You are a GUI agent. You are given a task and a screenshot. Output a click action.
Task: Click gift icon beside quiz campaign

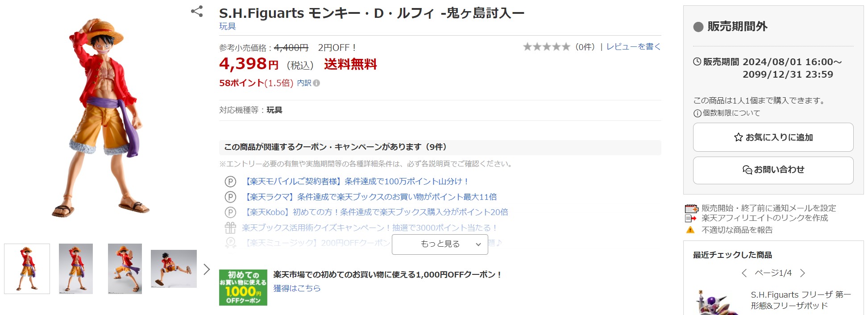pyautogui.click(x=230, y=228)
